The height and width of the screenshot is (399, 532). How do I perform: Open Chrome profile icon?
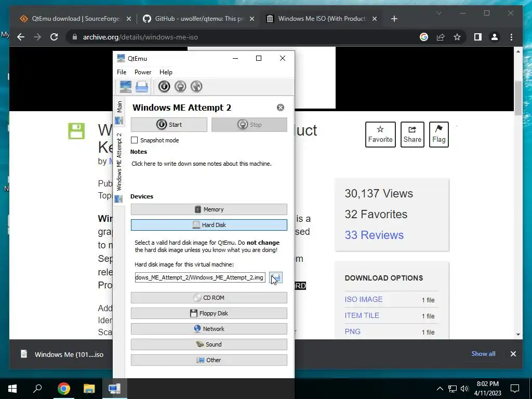click(495, 37)
